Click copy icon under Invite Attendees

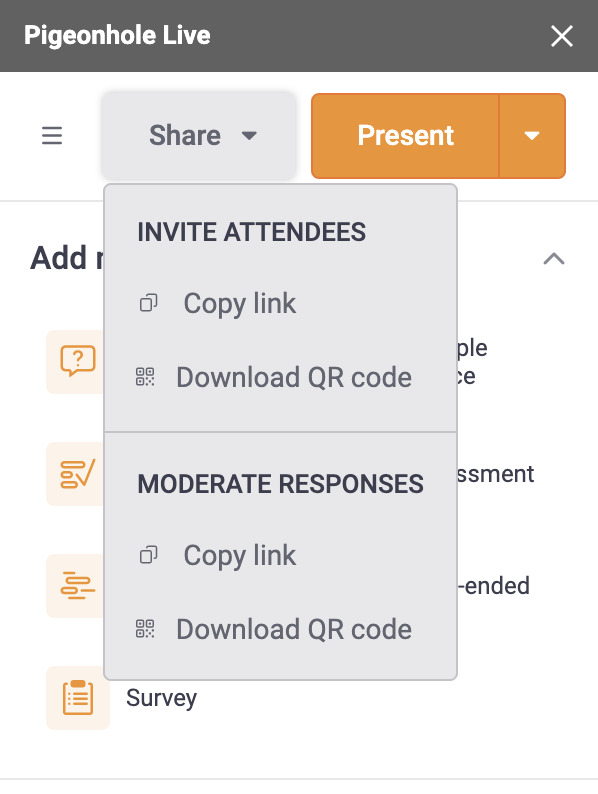click(x=148, y=303)
